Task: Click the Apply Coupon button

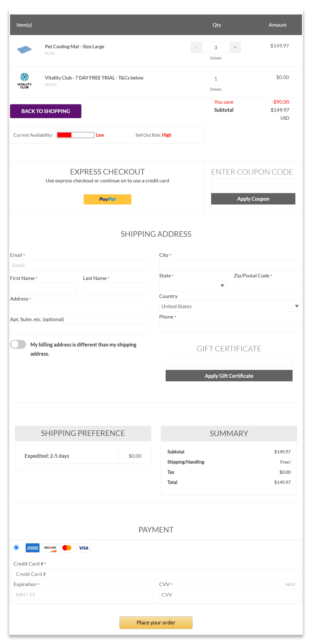Action: click(x=253, y=199)
